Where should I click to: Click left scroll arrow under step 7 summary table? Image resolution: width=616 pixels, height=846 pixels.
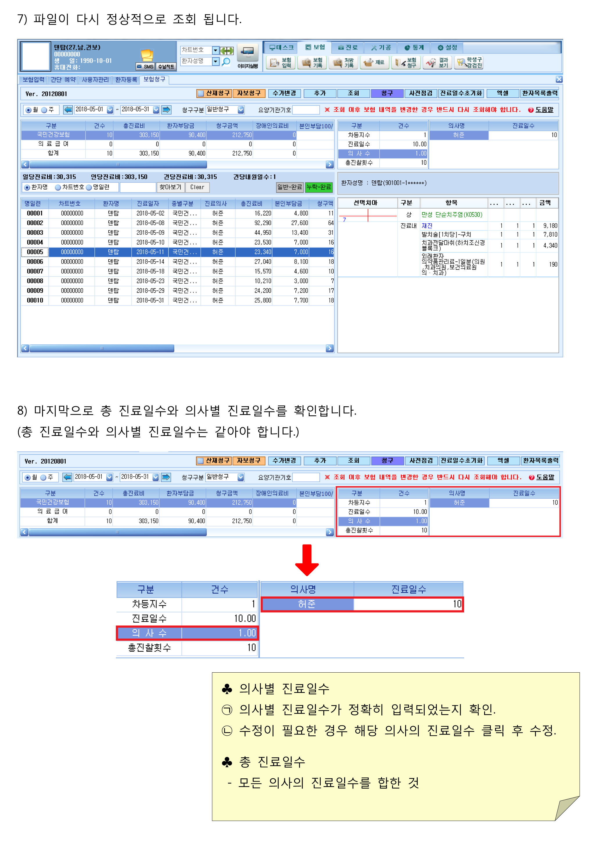click(x=25, y=164)
